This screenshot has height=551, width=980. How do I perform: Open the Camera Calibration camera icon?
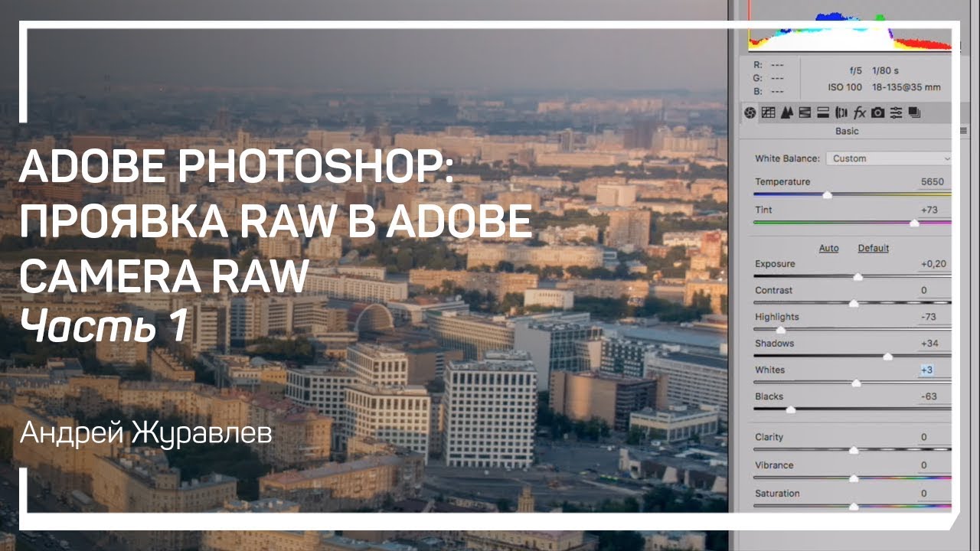[877, 113]
